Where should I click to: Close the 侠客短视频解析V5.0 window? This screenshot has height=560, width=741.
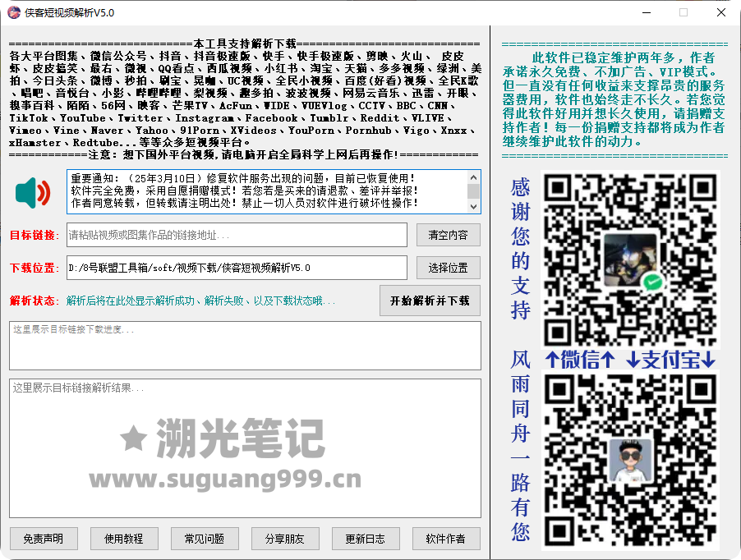click(720, 13)
